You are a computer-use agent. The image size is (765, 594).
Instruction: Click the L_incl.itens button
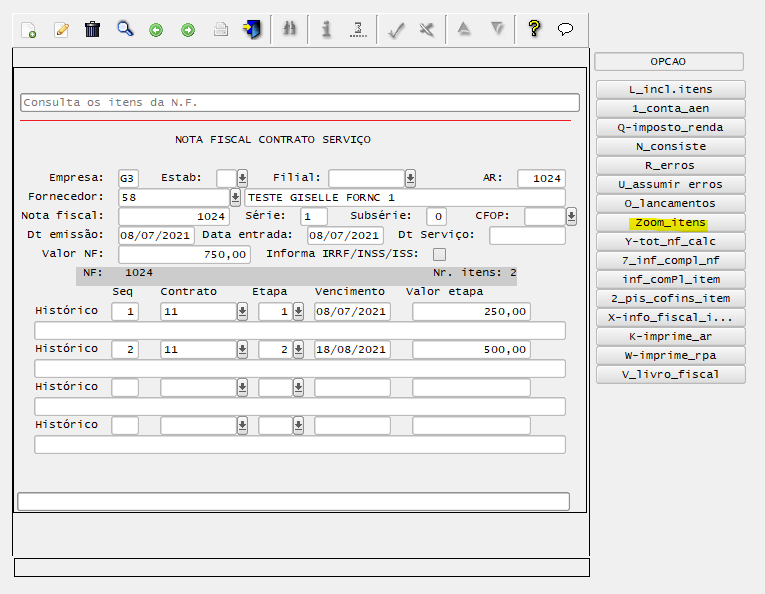click(x=670, y=90)
